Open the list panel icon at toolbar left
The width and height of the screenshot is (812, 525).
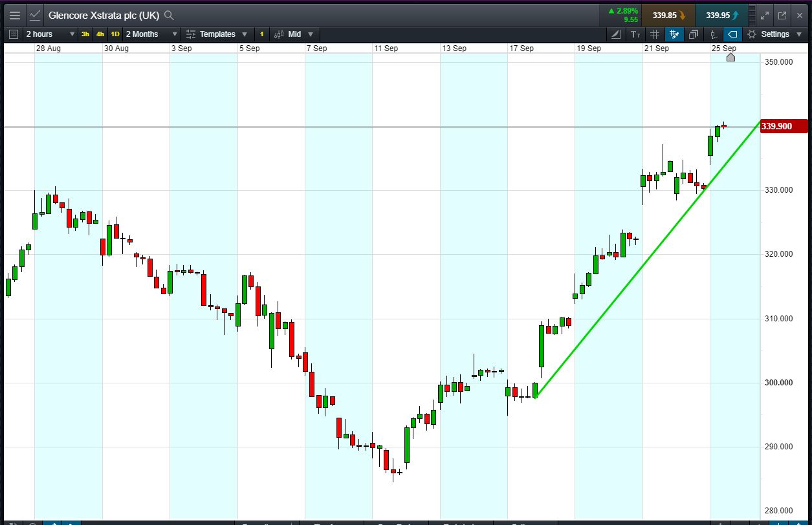point(14,34)
